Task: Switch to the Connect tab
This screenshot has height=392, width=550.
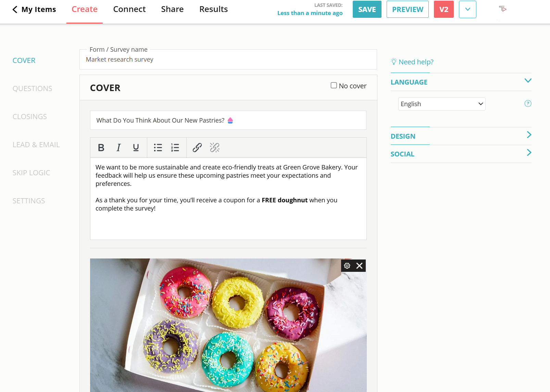Action: tap(129, 9)
